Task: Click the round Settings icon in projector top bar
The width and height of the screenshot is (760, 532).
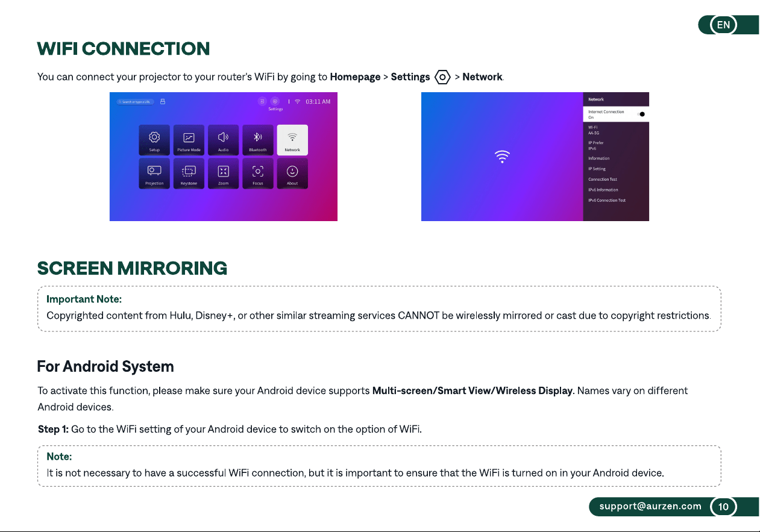Action: click(275, 101)
